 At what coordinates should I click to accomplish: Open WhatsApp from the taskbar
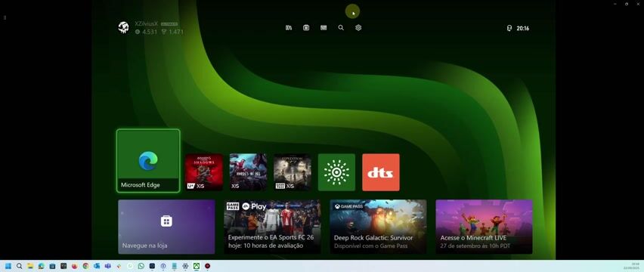click(x=141, y=266)
